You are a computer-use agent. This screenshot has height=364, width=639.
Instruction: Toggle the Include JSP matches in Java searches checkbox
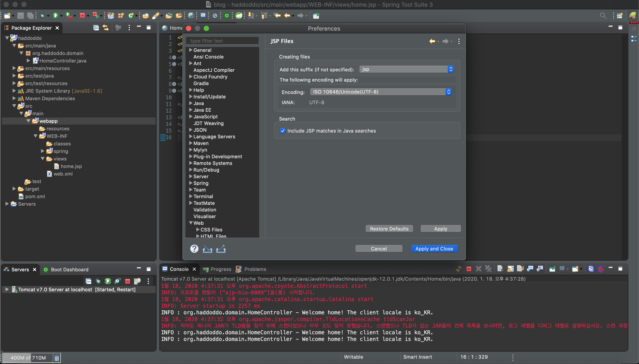click(282, 131)
